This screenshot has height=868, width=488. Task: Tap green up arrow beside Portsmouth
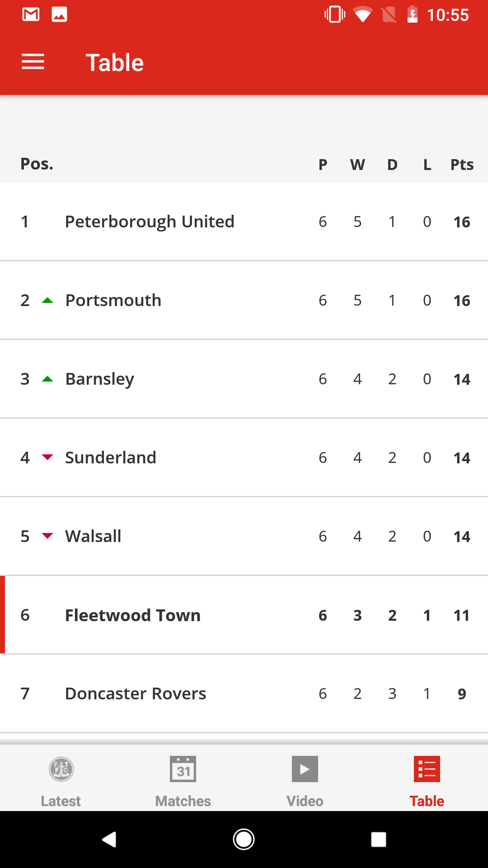click(x=47, y=301)
